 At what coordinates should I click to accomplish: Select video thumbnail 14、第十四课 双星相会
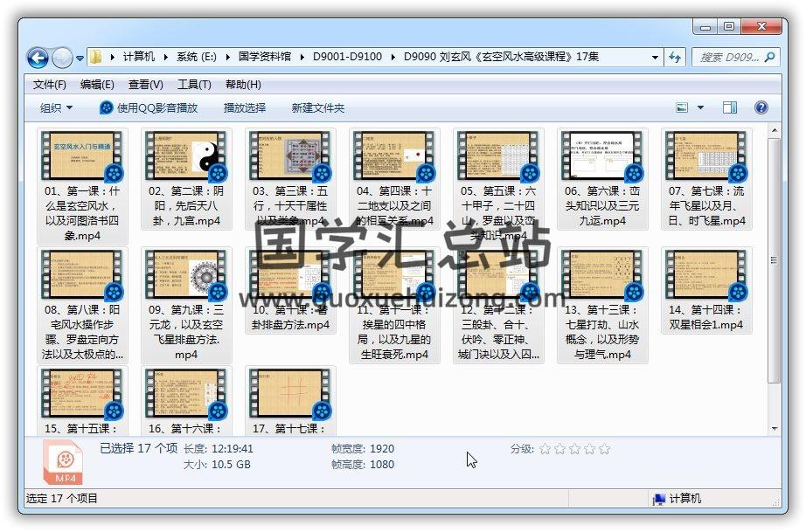click(x=706, y=274)
